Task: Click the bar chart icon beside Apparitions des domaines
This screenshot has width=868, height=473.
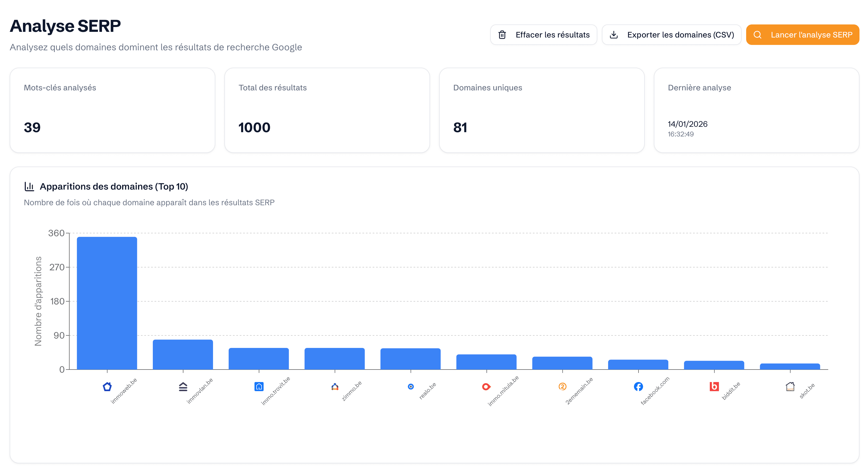Action: (29, 186)
